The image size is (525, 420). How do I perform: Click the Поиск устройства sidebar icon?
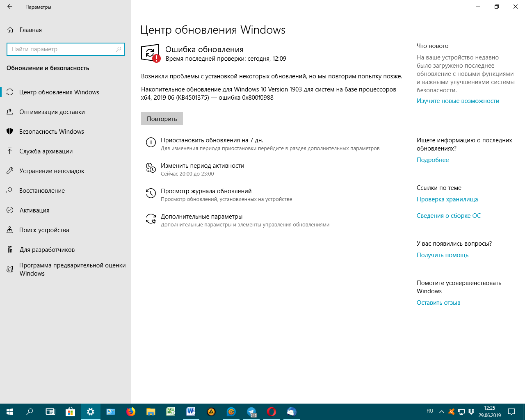[x=10, y=230]
